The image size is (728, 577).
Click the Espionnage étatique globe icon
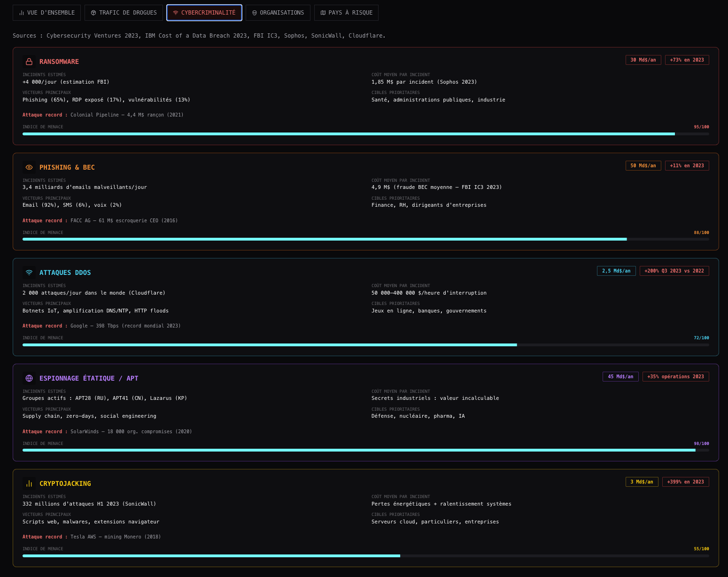pos(29,378)
